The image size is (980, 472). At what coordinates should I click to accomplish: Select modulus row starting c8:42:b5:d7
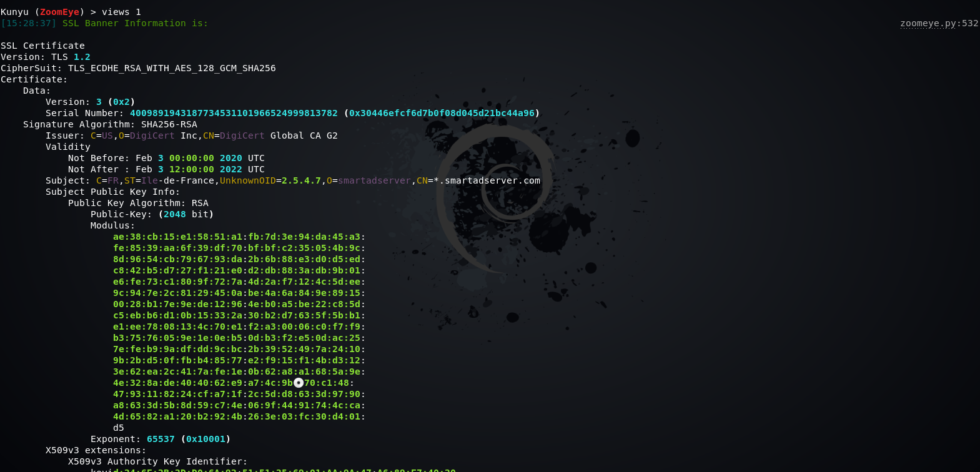[239, 270]
